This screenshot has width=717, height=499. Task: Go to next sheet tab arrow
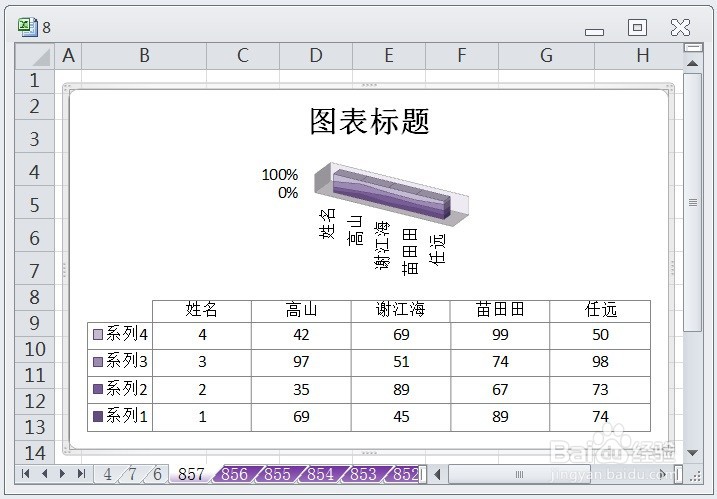click(63, 474)
